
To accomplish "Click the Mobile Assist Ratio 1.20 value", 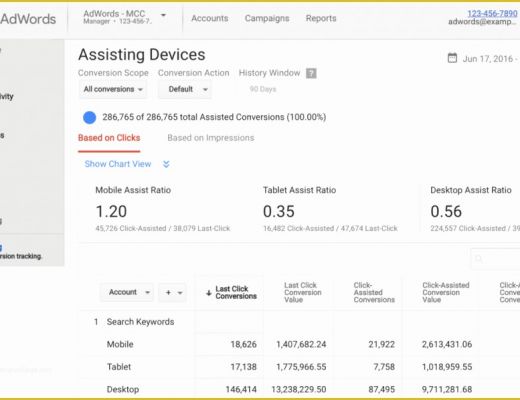I will pyautogui.click(x=111, y=211).
